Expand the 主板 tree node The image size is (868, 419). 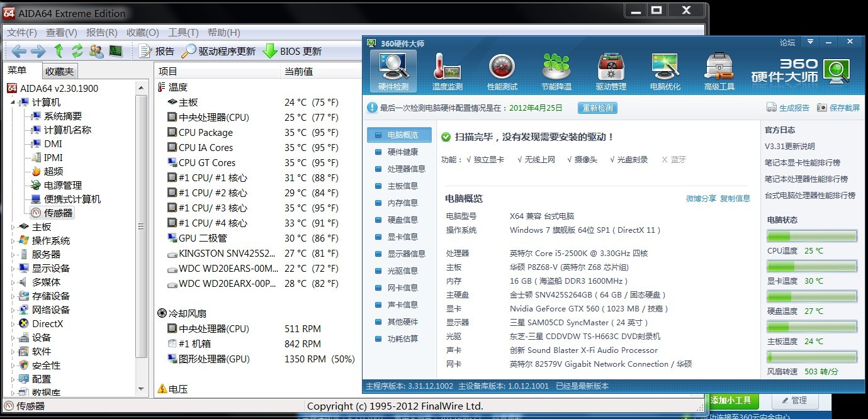(14, 227)
